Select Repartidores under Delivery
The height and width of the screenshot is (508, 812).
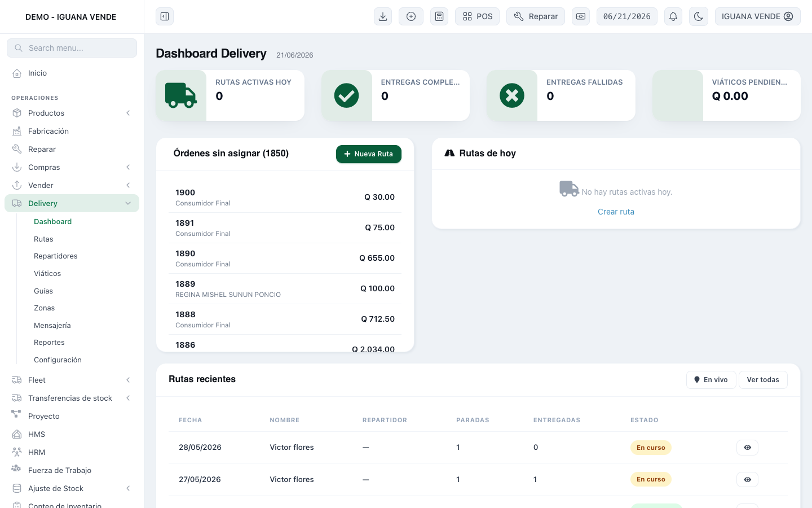click(56, 256)
